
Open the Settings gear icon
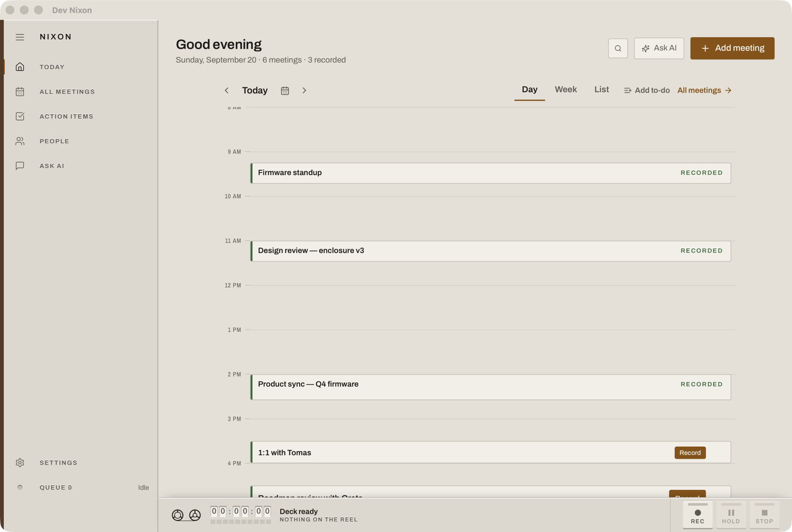20,463
